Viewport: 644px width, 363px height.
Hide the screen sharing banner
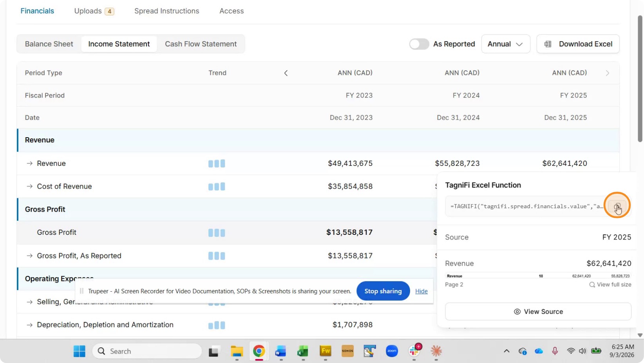(421, 291)
